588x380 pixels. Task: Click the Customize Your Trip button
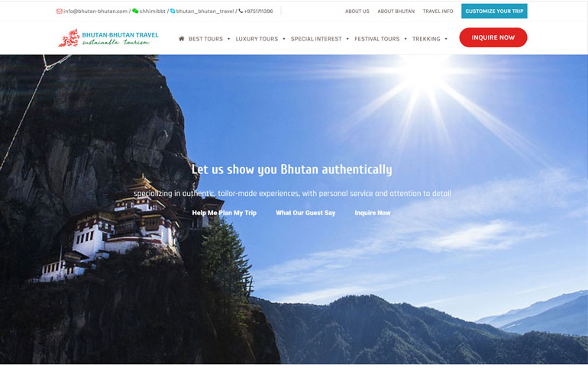coord(494,11)
